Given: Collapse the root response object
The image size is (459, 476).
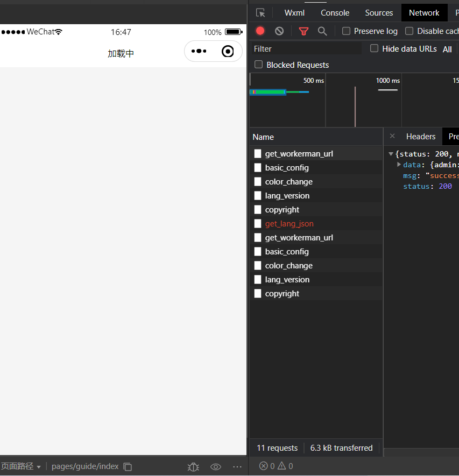Looking at the screenshot, I should pos(391,154).
